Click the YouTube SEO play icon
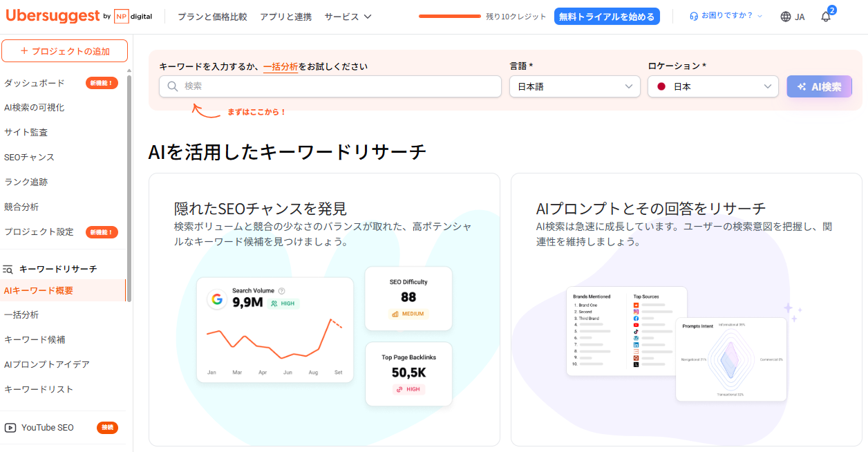 coord(10,428)
